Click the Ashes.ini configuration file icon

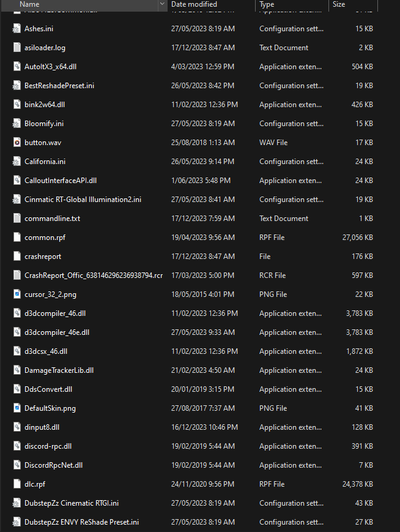[x=17, y=29]
